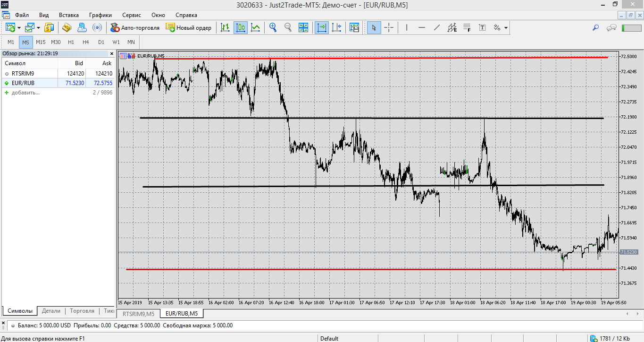Select the M15 timeframe
644x342 pixels.
click(41, 42)
